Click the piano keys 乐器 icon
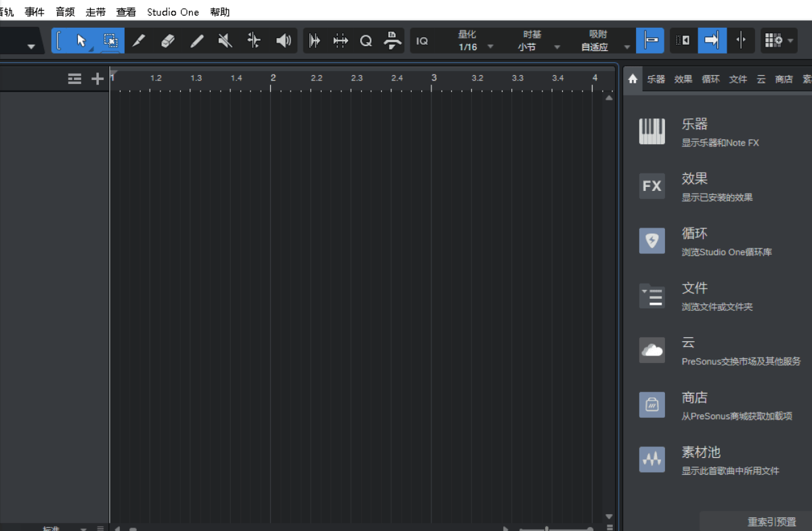The height and width of the screenshot is (531, 812). (x=652, y=131)
